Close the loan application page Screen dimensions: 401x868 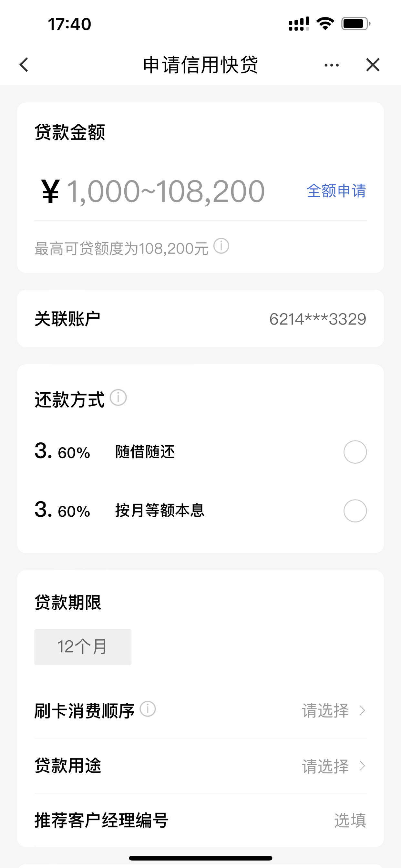click(373, 65)
